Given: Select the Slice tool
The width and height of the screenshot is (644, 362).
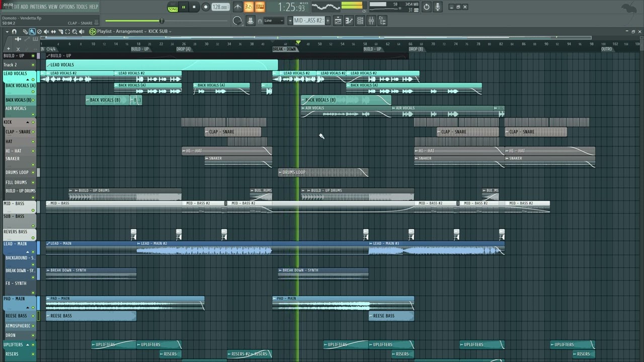Looking at the screenshot, I should tap(60, 32).
